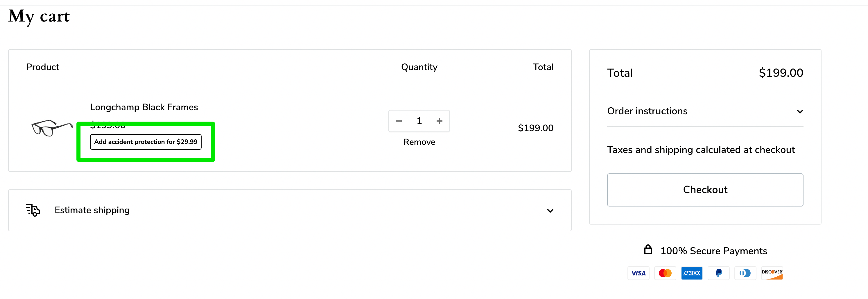The height and width of the screenshot is (299, 868).
Task: Increase quantity with the plus button
Action: 440,121
